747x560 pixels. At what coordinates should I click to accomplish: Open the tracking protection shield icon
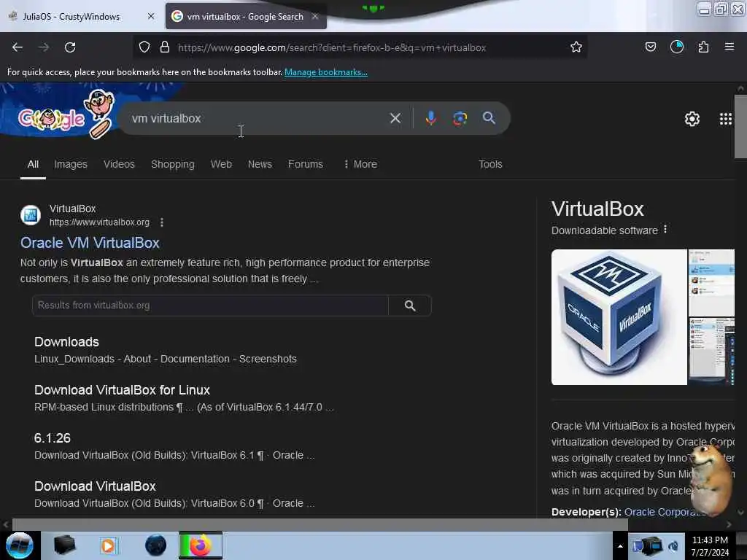[144, 47]
